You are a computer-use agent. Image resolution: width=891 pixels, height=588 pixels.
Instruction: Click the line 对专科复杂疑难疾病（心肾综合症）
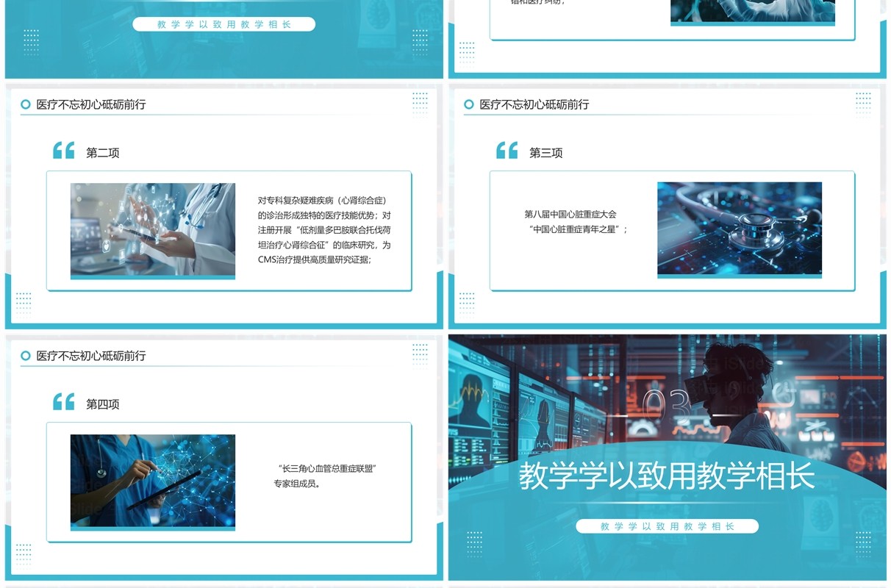[322, 201]
